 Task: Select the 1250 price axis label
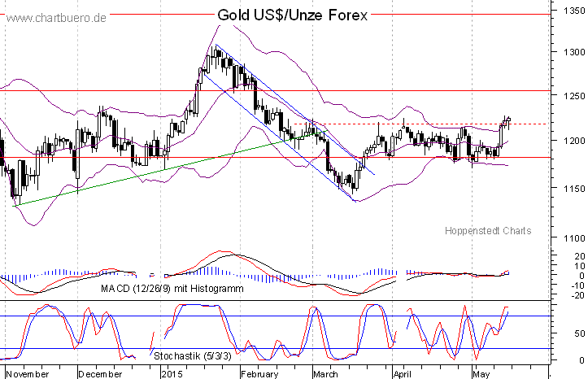pyautogui.click(x=568, y=96)
